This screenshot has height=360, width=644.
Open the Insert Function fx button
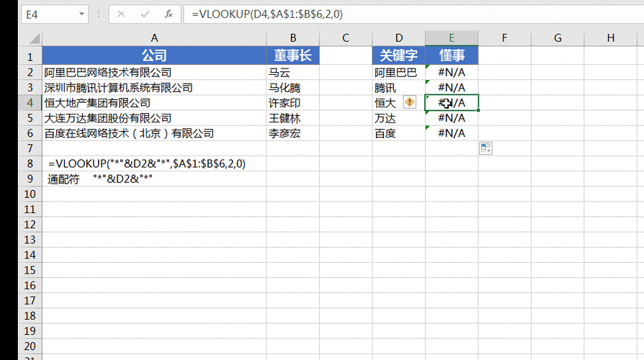point(169,14)
